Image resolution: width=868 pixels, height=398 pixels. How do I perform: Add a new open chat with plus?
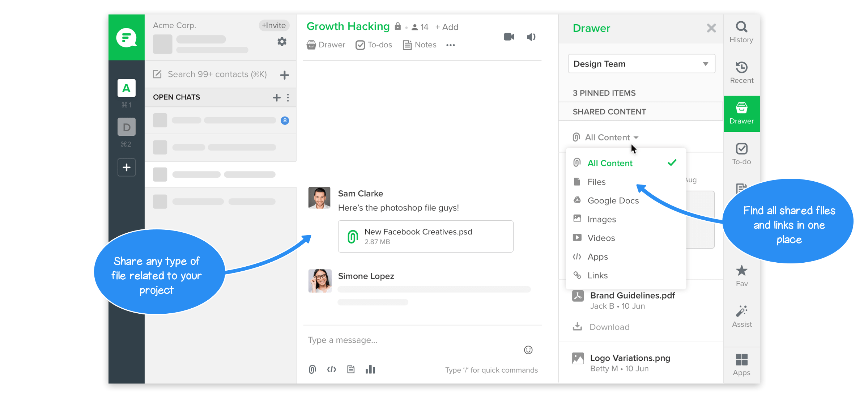(x=277, y=97)
